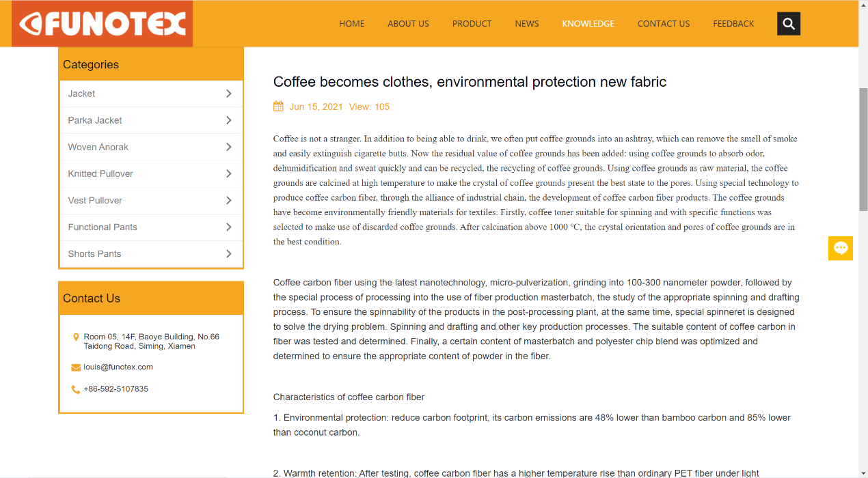Expand the Parka Jacket chevron
This screenshot has width=868, height=478.
(229, 120)
